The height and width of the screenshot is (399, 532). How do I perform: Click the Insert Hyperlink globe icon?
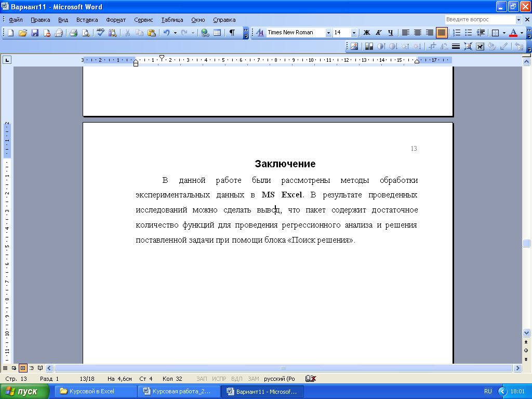coord(205,33)
